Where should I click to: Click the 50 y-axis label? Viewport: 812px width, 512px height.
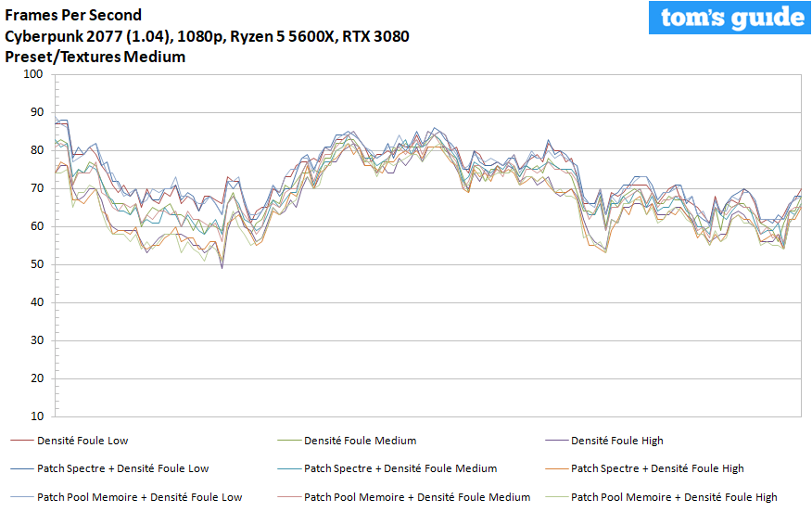coord(37,264)
